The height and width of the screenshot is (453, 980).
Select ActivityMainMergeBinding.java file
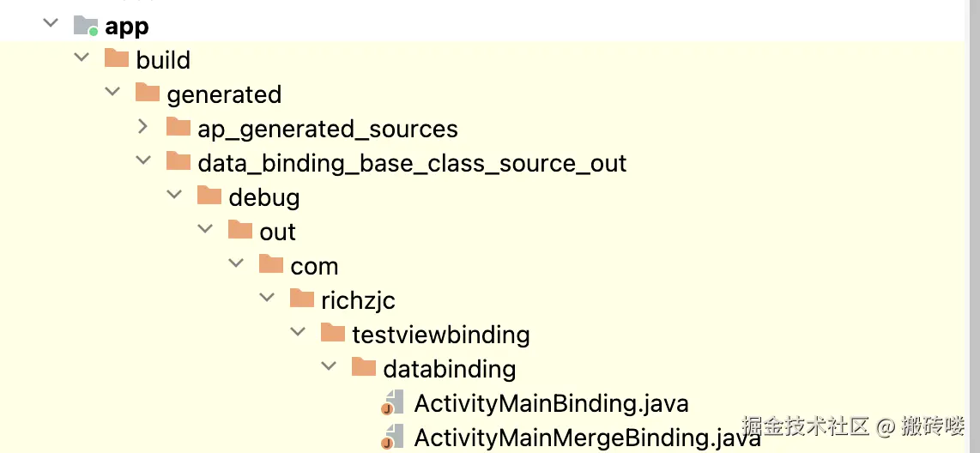(588, 438)
